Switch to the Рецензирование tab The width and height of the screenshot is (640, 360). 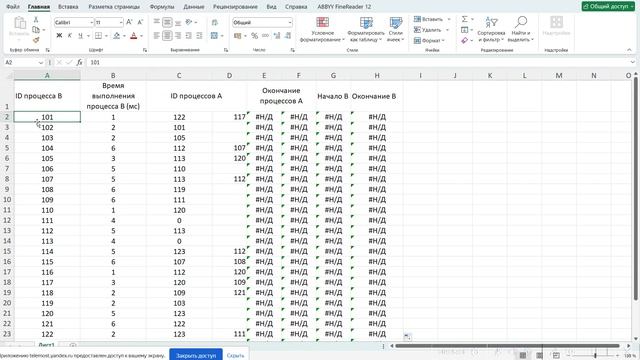point(235,7)
